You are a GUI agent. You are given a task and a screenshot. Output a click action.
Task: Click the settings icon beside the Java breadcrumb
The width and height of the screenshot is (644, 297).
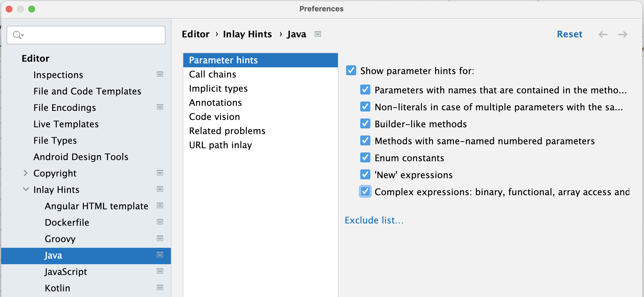point(317,34)
